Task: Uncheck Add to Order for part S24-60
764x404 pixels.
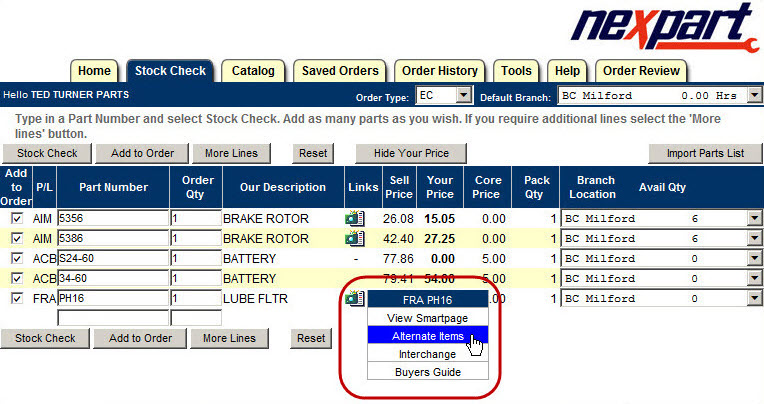Action: (17, 258)
